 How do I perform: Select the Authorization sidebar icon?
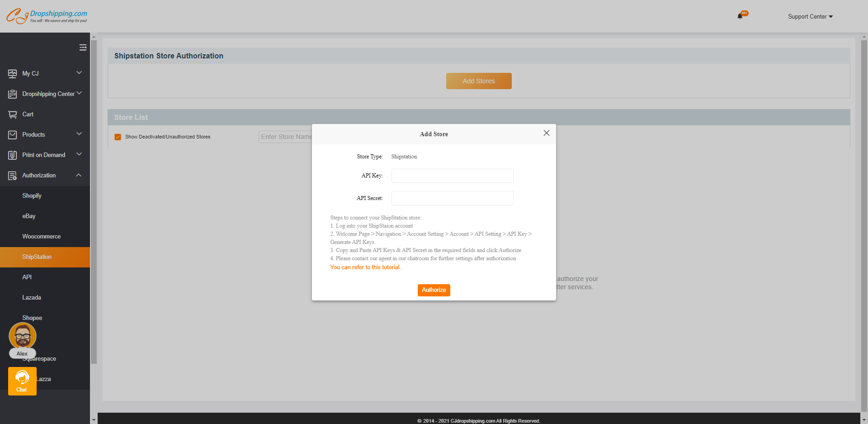click(12, 175)
